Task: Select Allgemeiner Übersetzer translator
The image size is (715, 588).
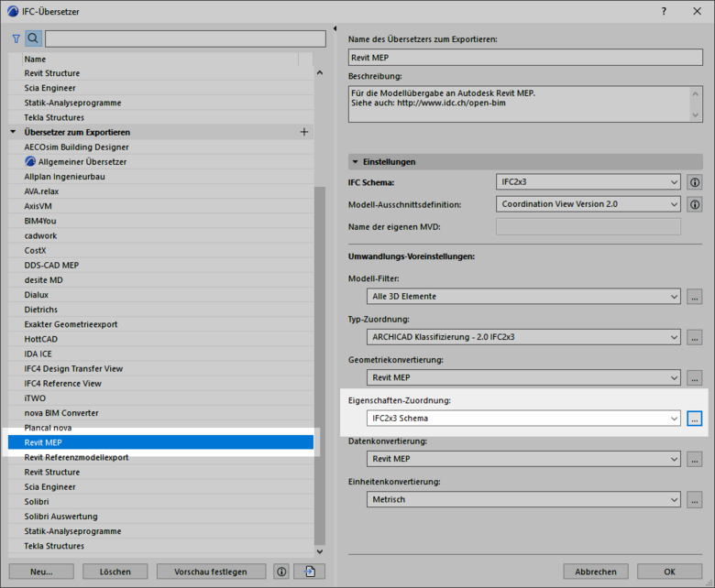Action: click(160, 162)
